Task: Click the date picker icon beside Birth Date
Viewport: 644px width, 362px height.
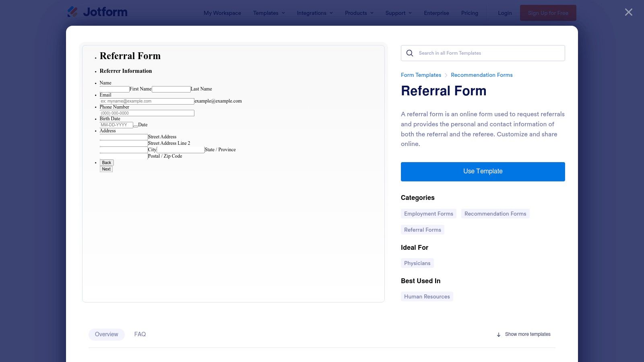Action: point(135,125)
